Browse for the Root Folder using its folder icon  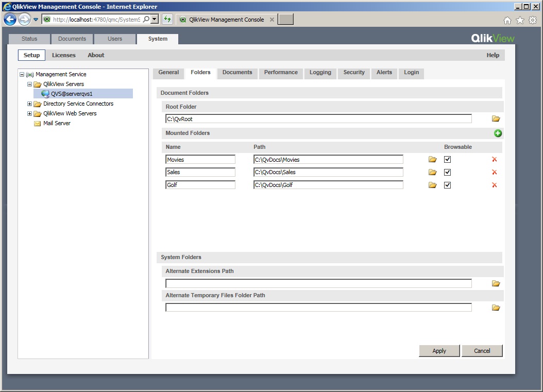point(495,118)
